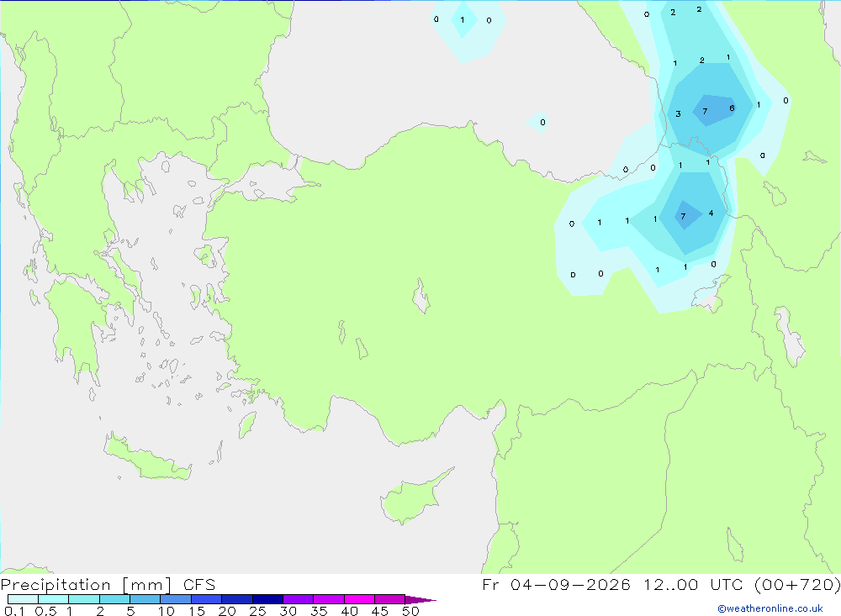Screen dimensions: 841x616
Task: Click the 'Precipitation [mm] CFS' title
Action: (108, 584)
